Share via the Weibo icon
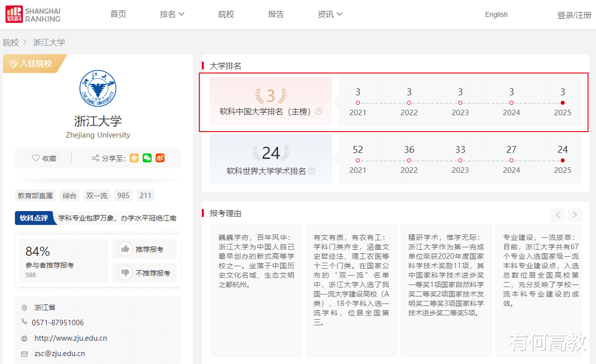 (160, 158)
